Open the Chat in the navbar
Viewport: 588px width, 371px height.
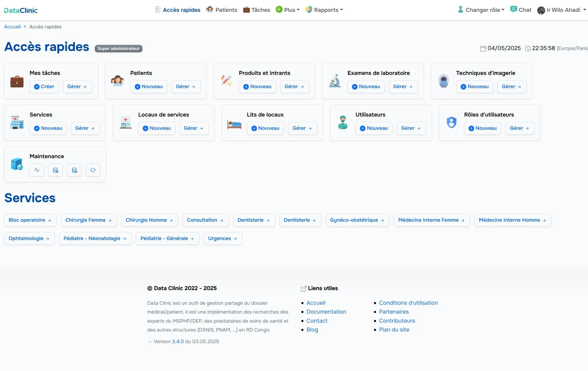521,10
